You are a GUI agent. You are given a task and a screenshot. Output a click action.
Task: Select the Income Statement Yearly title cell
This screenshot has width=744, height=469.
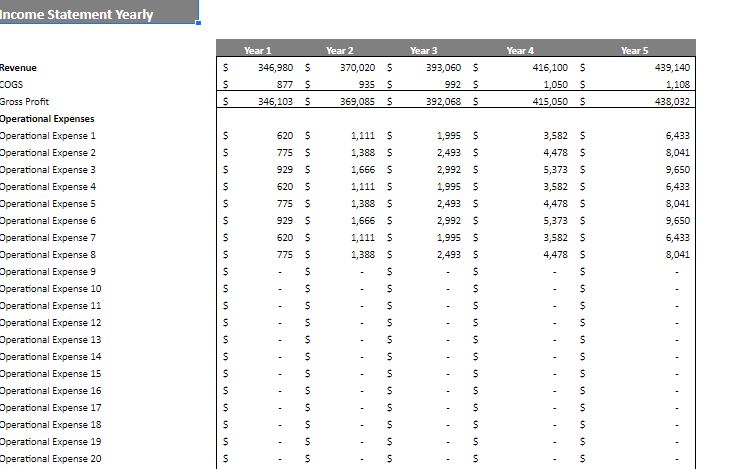[99, 12]
